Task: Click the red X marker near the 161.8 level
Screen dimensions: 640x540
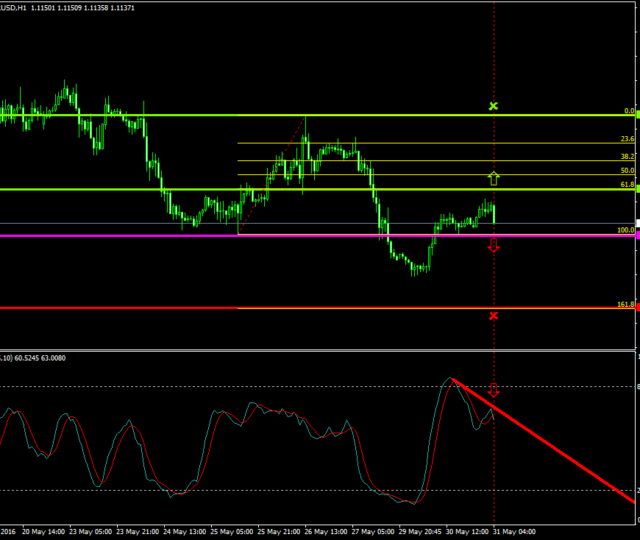Action: pyautogui.click(x=493, y=316)
